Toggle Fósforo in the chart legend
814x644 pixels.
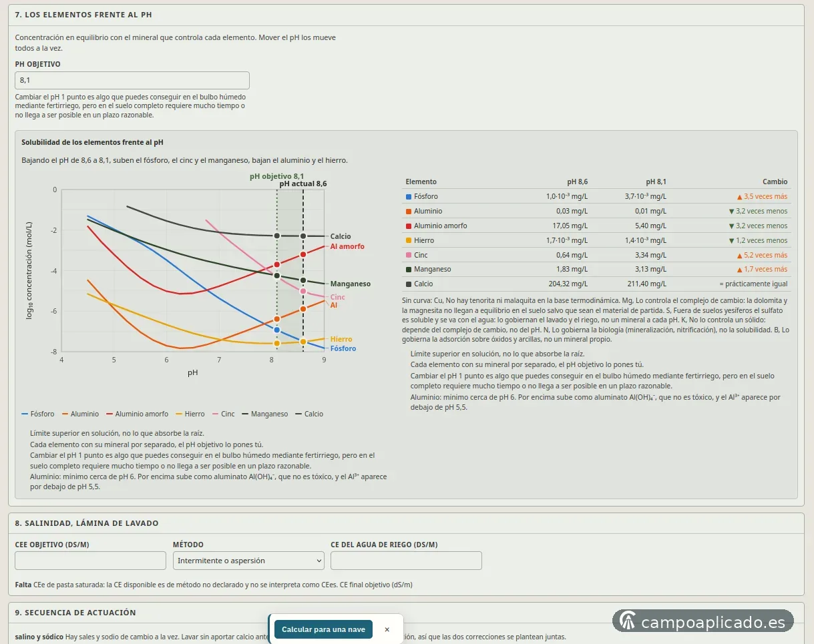click(x=38, y=414)
